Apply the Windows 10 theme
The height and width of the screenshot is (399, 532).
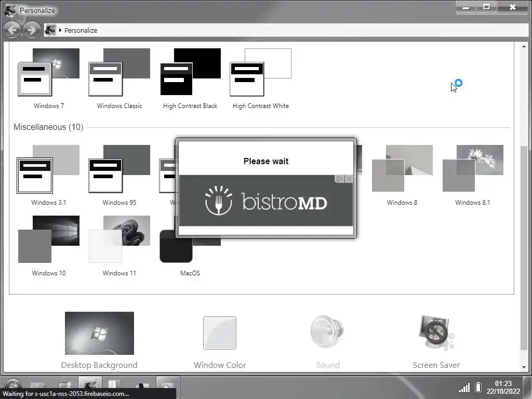coord(48,246)
